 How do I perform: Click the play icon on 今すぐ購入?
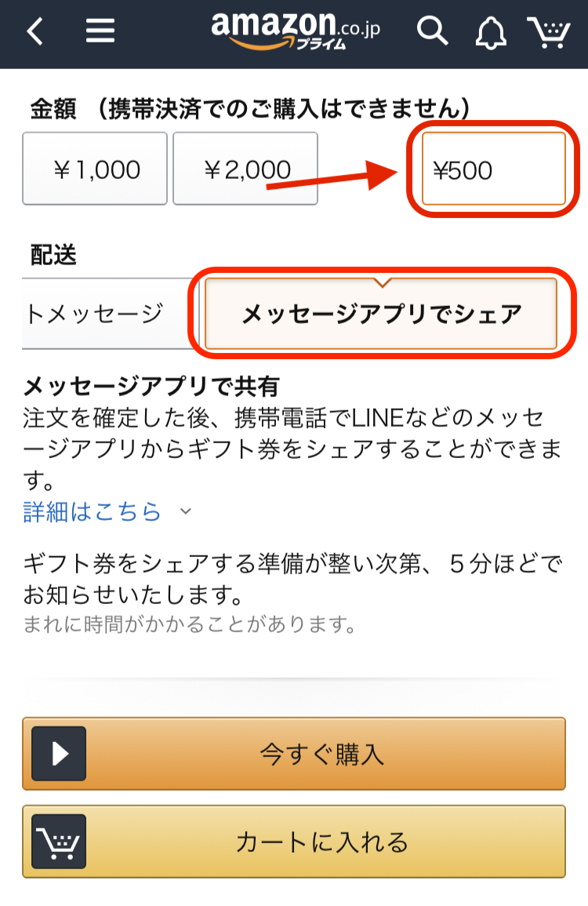tap(59, 754)
